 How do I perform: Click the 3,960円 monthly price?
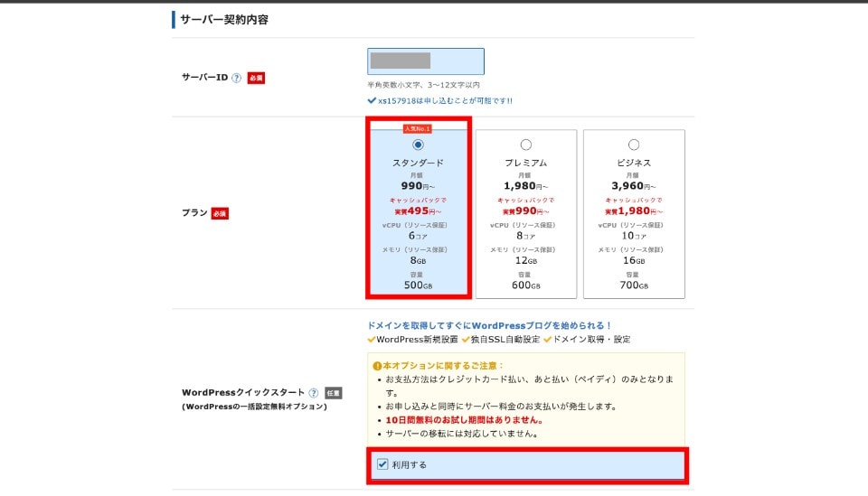(633, 186)
